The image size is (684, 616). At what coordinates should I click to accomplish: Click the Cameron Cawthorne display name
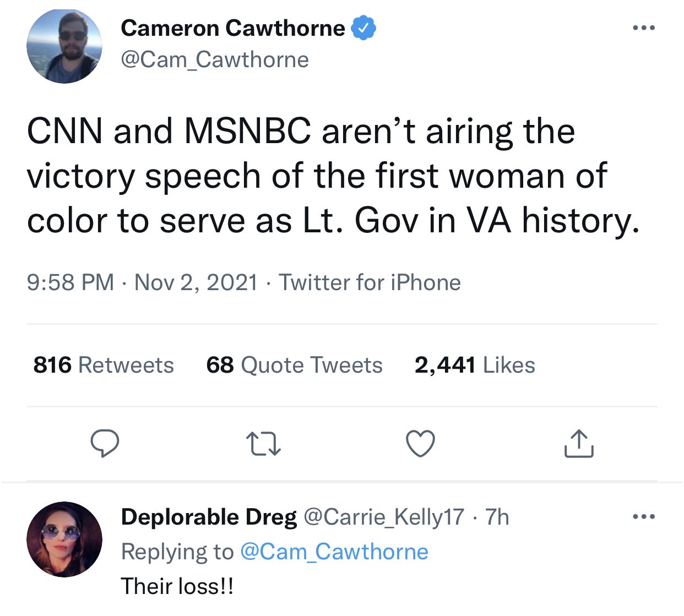tap(233, 28)
